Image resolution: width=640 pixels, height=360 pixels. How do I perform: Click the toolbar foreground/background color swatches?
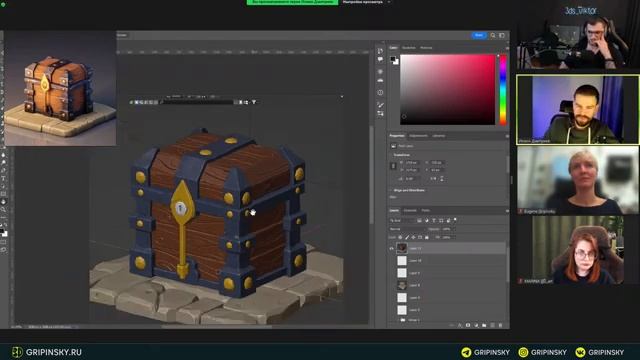[x=3, y=233]
